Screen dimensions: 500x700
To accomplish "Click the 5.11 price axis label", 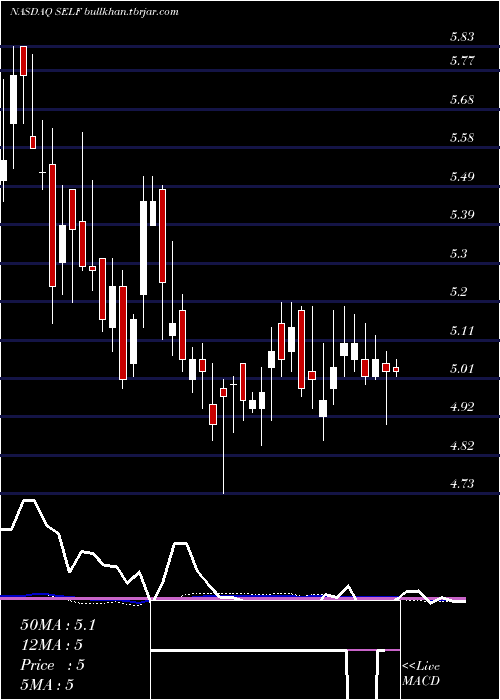I will (x=462, y=330).
